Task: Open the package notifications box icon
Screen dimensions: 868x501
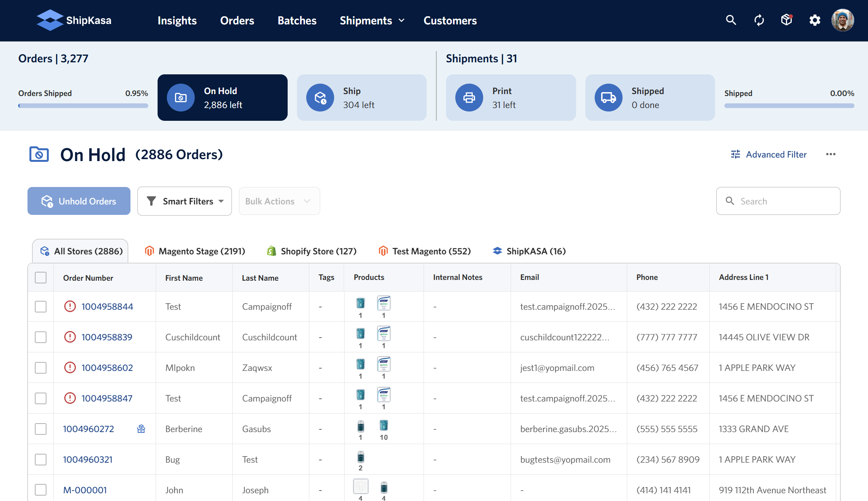Action: point(787,20)
